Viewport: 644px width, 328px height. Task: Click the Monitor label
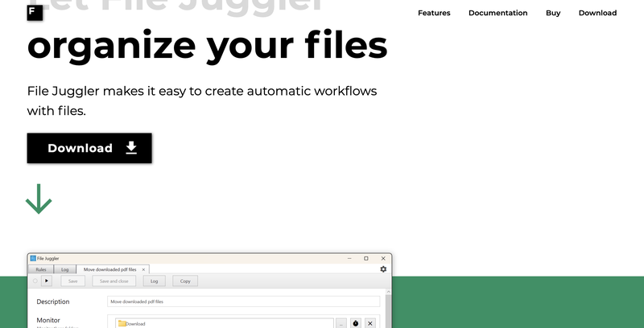point(48,320)
